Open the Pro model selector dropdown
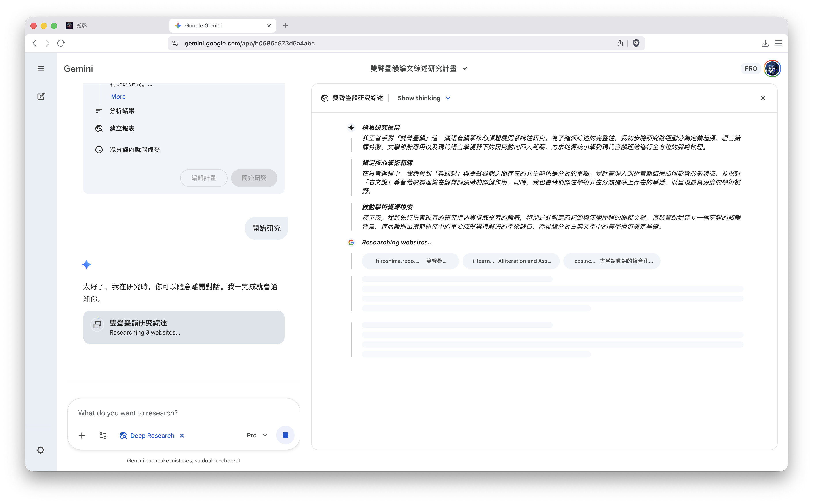813x504 pixels. click(x=257, y=435)
